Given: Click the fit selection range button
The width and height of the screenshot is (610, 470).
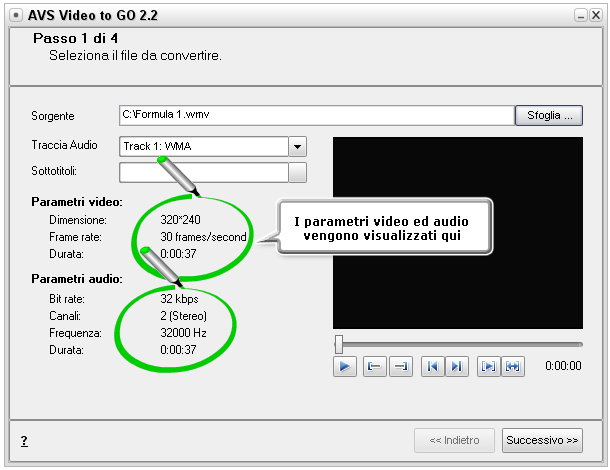Looking at the screenshot, I should coord(513,366).
